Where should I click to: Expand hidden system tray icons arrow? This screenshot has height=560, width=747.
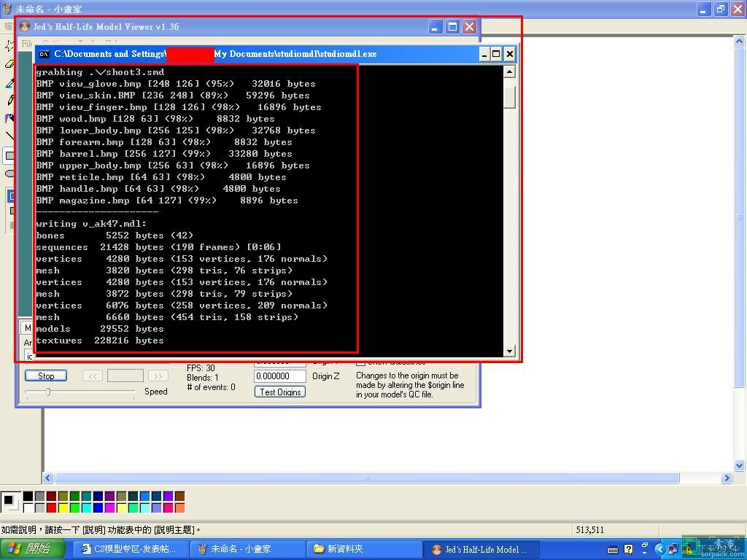[659, 550]
